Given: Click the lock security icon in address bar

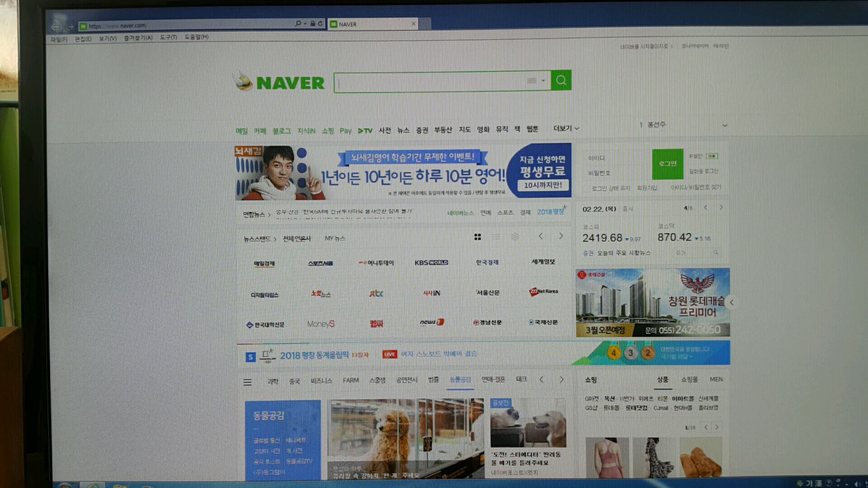Looking at the screenshot, I should [x=312, y=23].
